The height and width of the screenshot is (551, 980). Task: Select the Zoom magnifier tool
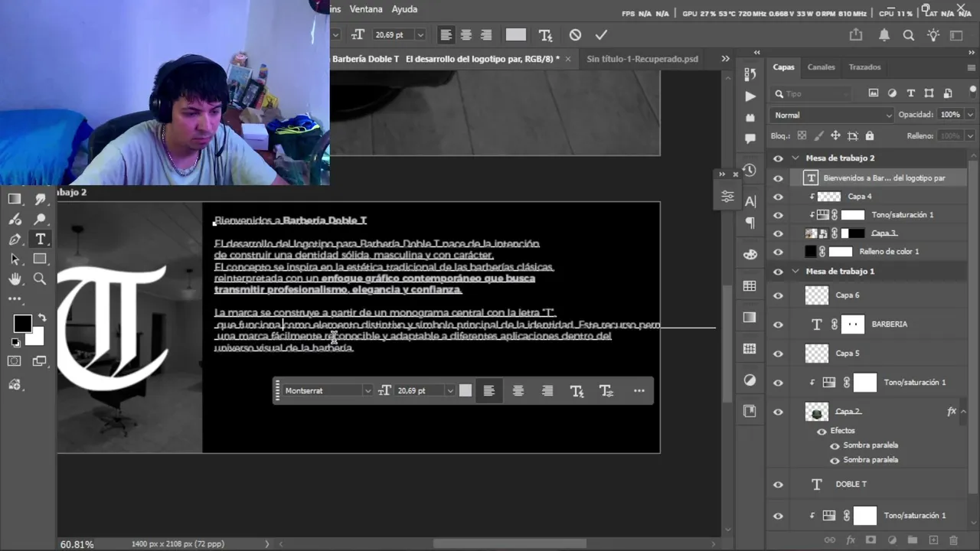coord(40,279)
